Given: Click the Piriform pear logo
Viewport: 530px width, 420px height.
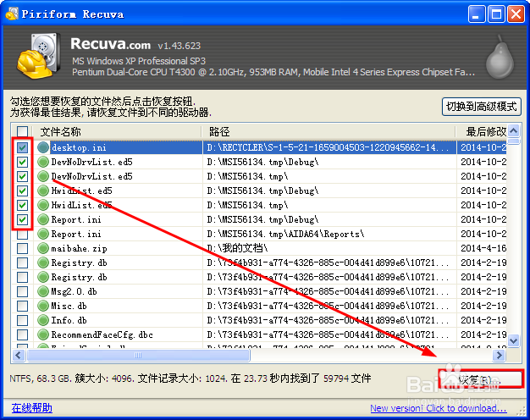Looking at the screenshot, I should click(500, 57).
